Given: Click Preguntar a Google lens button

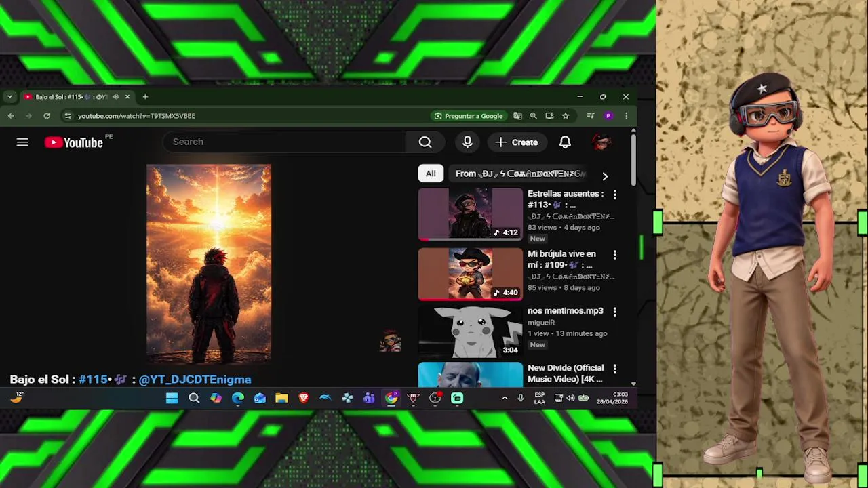Looking at the screenshot, I should tap(469, 116).
